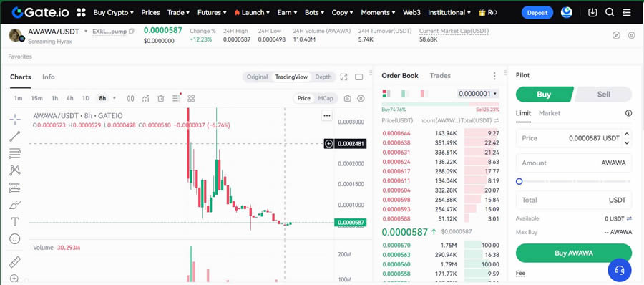Open the emoji sticker tool
644x285 pixels.
tap(15, 239)
